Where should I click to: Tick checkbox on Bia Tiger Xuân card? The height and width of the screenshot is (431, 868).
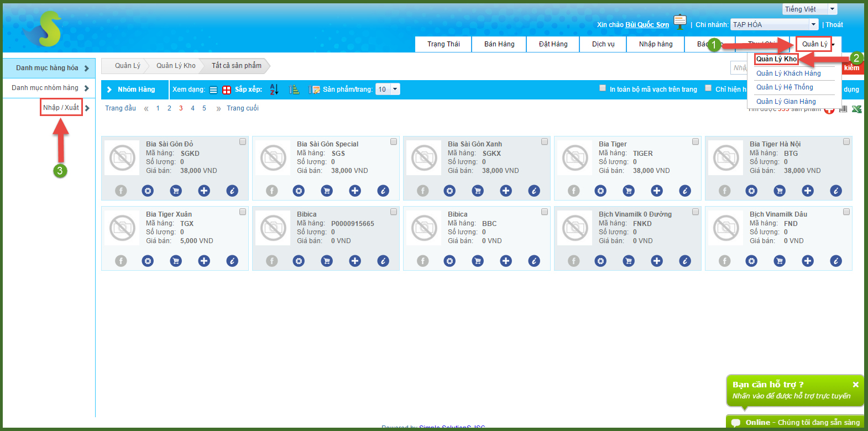pos(243,212)
